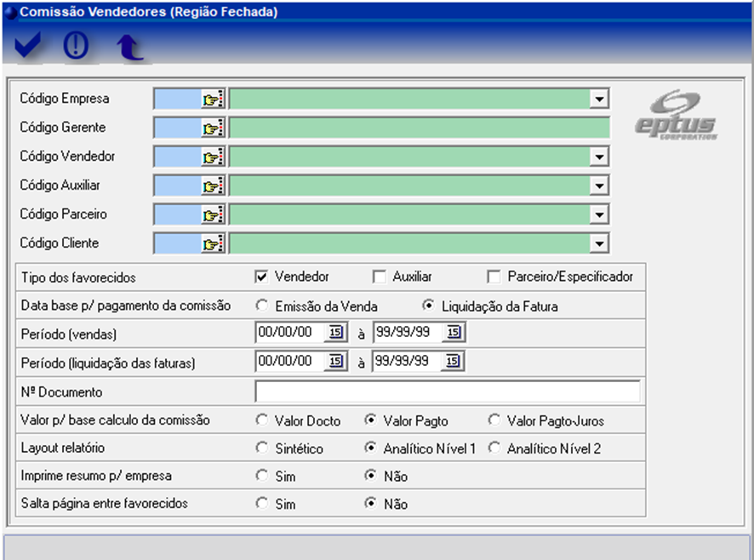
Task: Check the Parceiro/Especificador checkbox
Action: [494, 277]
